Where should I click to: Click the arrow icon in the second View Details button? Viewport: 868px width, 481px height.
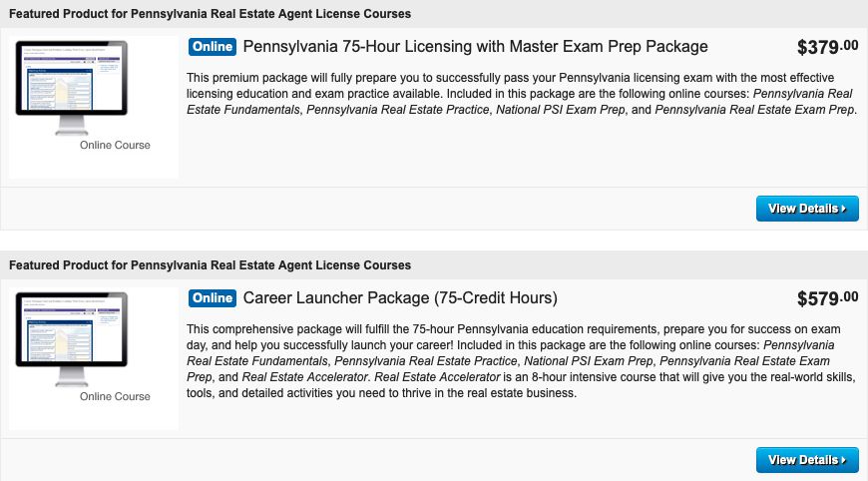[x=844, y=460]
